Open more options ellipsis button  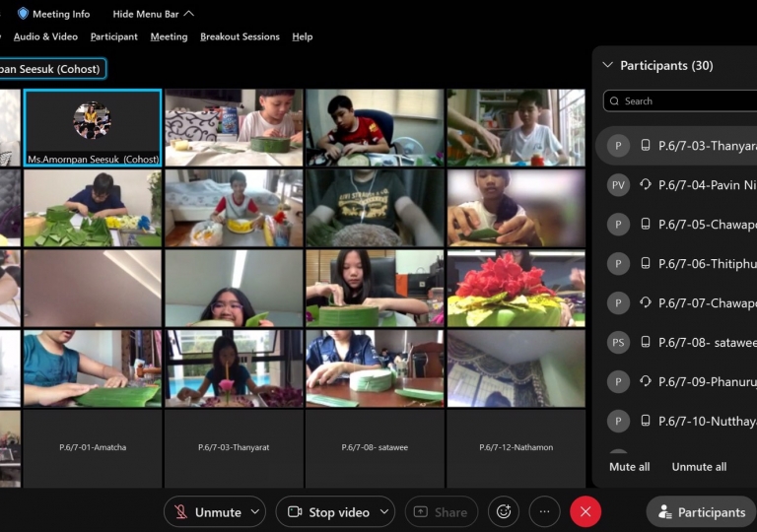point(544,511)
